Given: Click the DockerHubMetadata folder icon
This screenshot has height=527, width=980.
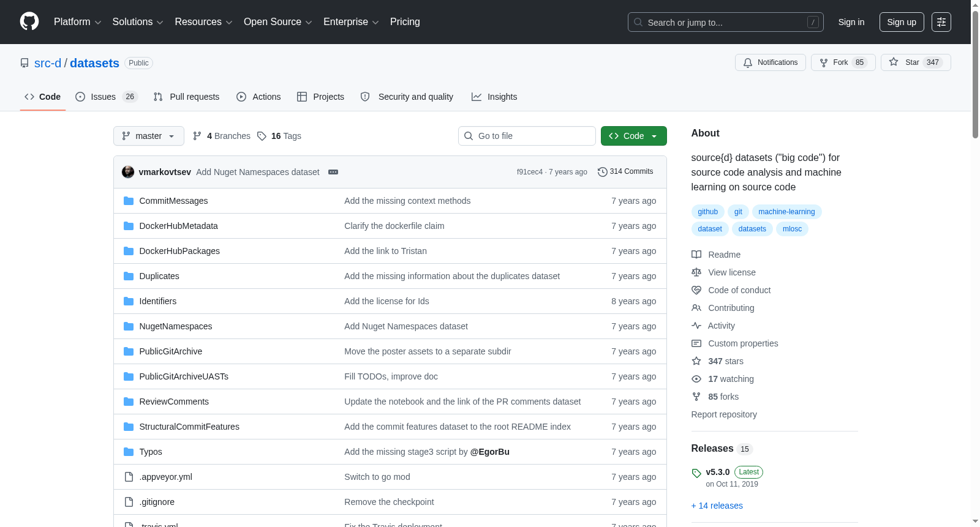Looking at the screenshot, I should tap(129, 226).
